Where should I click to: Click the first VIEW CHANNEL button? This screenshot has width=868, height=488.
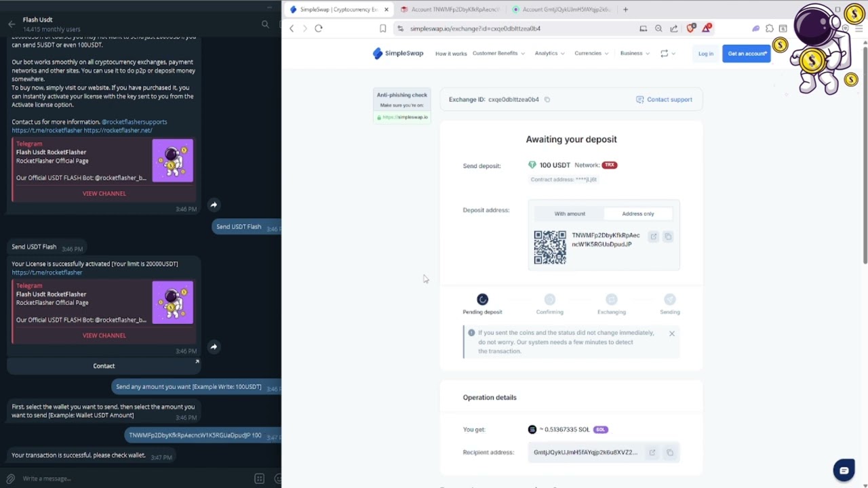point(104,194)
